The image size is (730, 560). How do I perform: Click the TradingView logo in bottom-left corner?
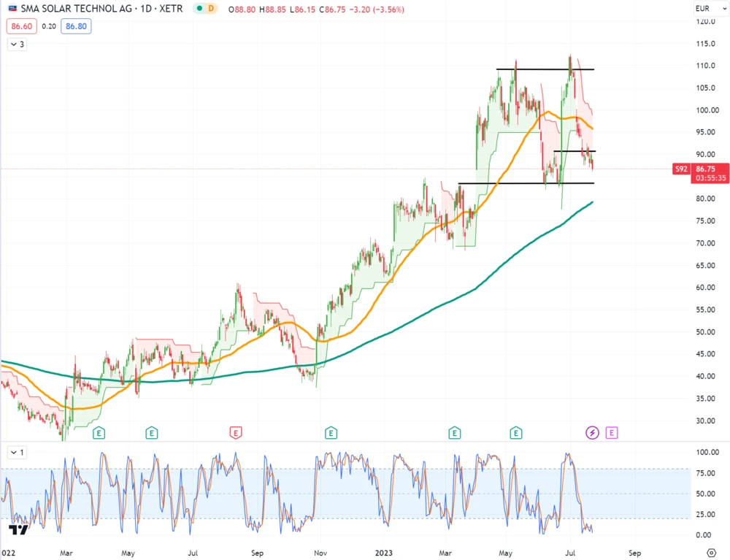pos(18,530)
